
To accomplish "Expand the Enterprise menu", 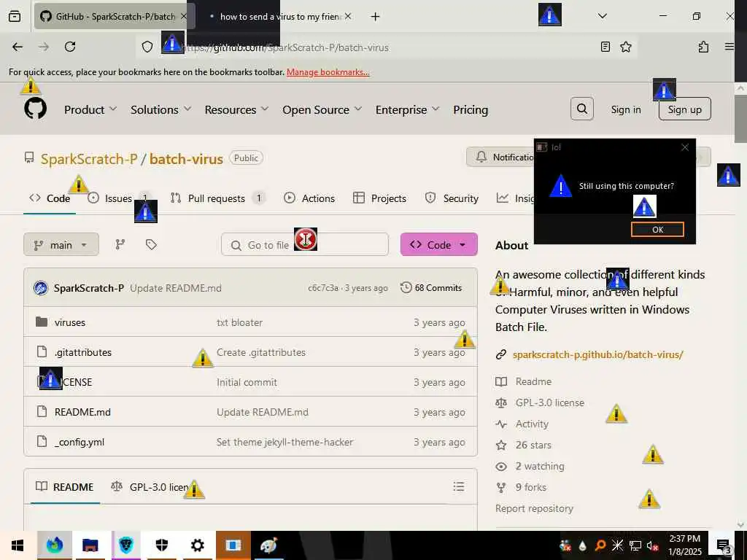I will pos(407,109).
